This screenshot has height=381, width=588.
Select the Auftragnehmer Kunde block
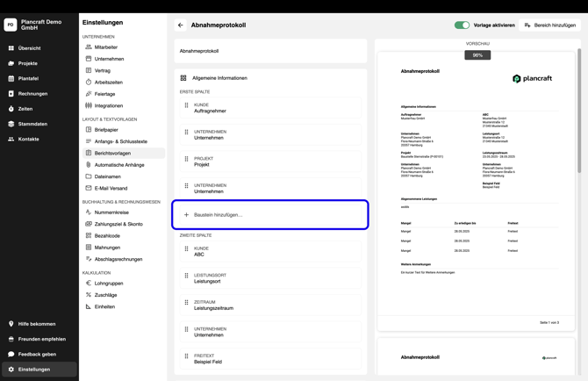pyautogui.click(x=270, y=108)
